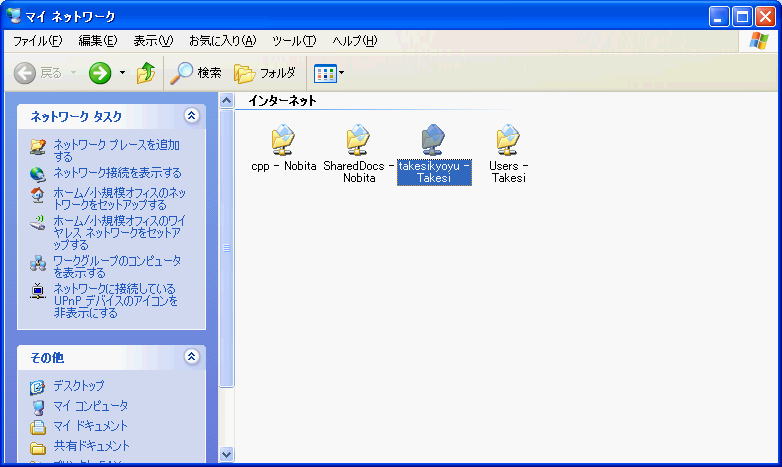The image size is (782, 467).
Task: Collapse the その他 panel chevron
Action: point(192,356)
